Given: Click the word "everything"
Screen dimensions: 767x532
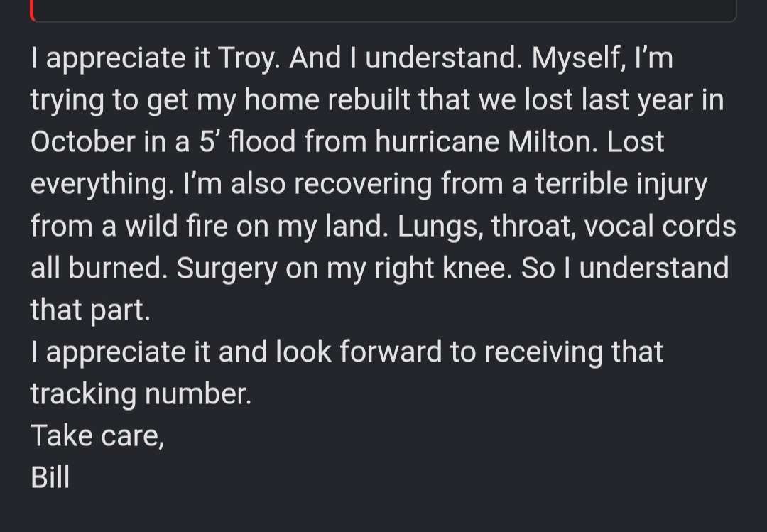Looking at the screenshot, I should 102,185.
